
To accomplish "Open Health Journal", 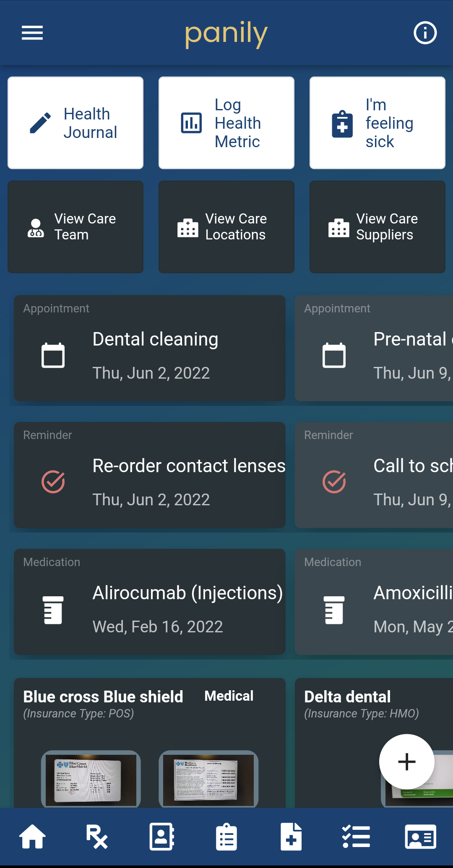I will click(75, 123).
